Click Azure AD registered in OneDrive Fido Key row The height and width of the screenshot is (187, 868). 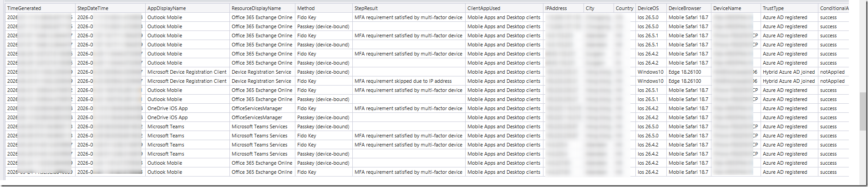tap(785, 108)
